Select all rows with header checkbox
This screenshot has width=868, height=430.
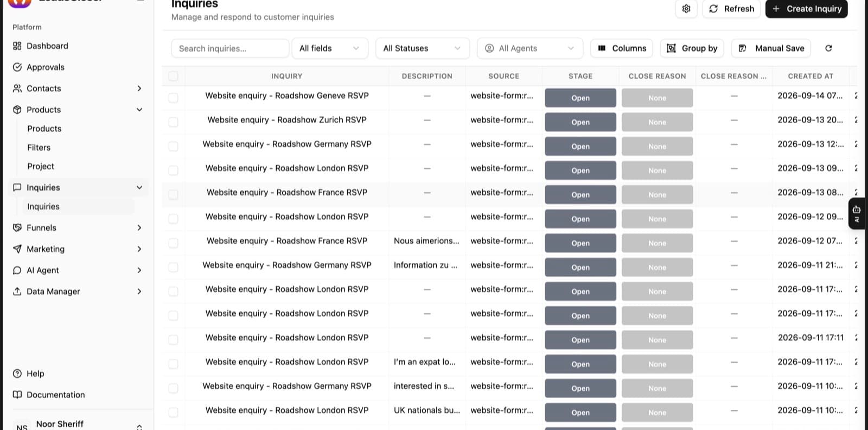pos(173,76)
